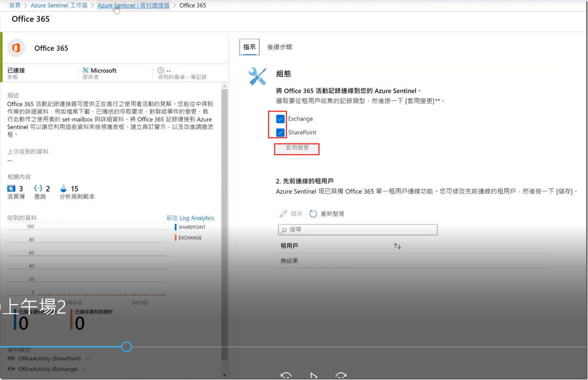
Task: Go to 首頁 breadcrumb link
Action: [x=15, y=5]
